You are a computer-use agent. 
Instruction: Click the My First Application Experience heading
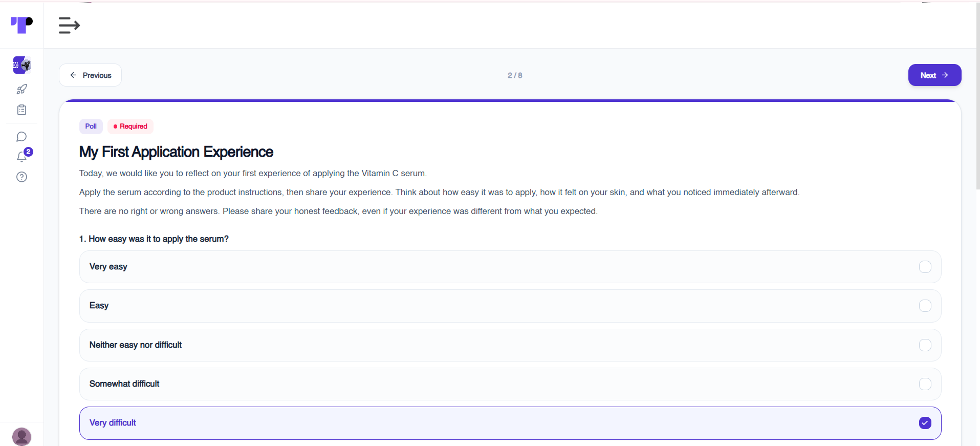click(x=176, y=152)
